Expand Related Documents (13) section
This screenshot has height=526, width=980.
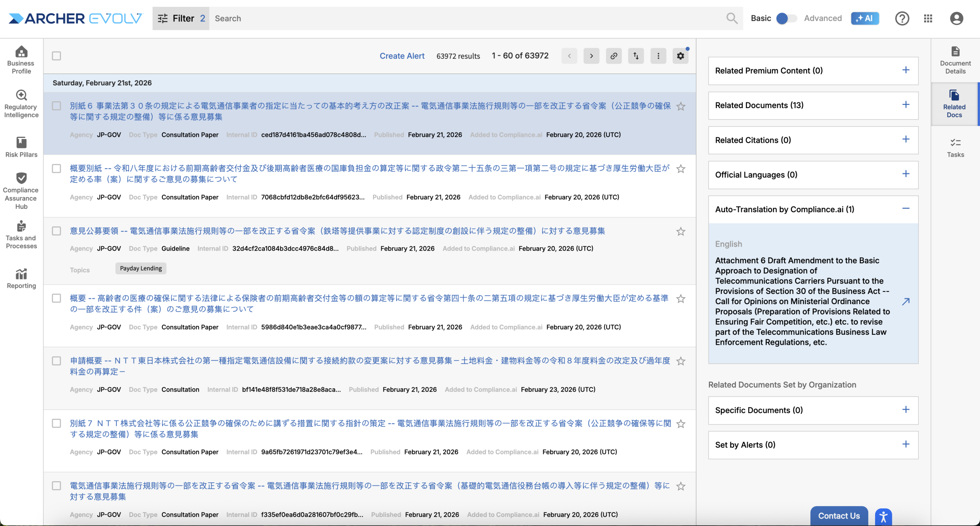pos(905,105)
